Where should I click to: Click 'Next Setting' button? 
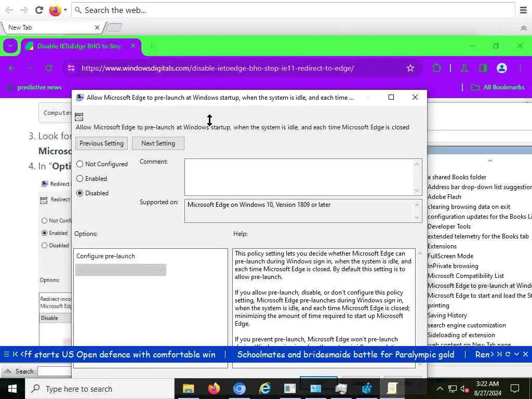click(158, 143)
